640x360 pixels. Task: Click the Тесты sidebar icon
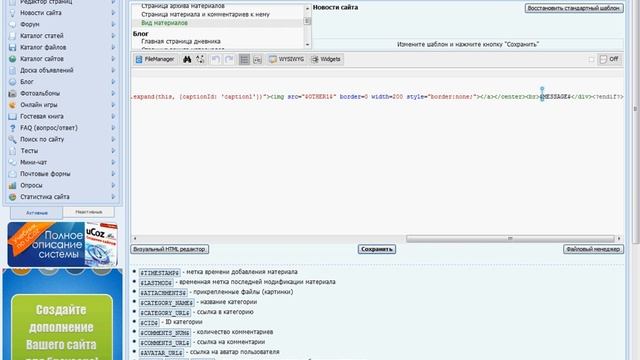click(x=13, y=151)
